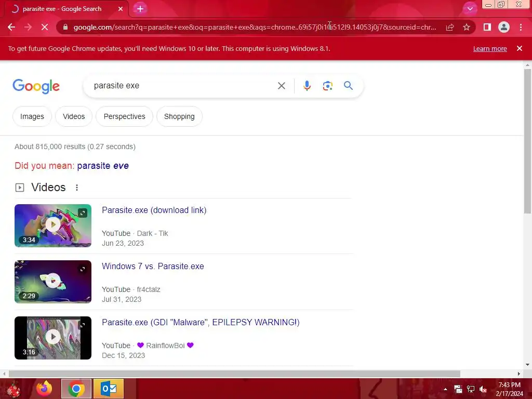Bookmark this page with the star

coord(467,27)
